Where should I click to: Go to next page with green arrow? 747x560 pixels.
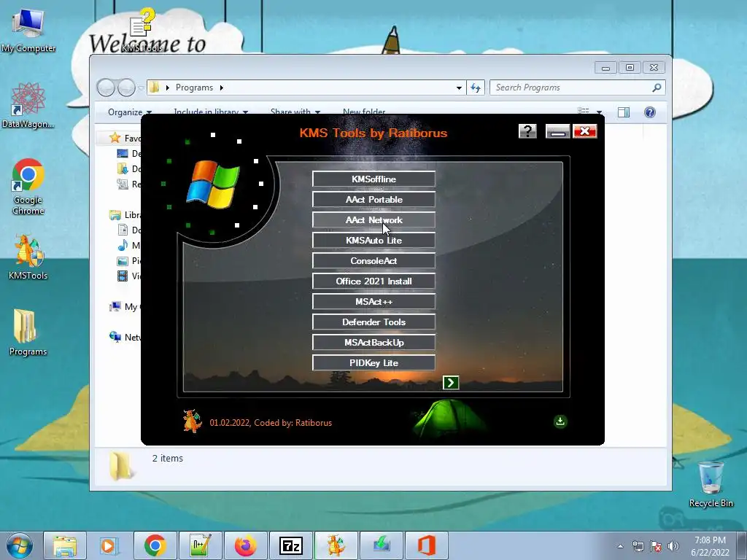coord(451,382)
